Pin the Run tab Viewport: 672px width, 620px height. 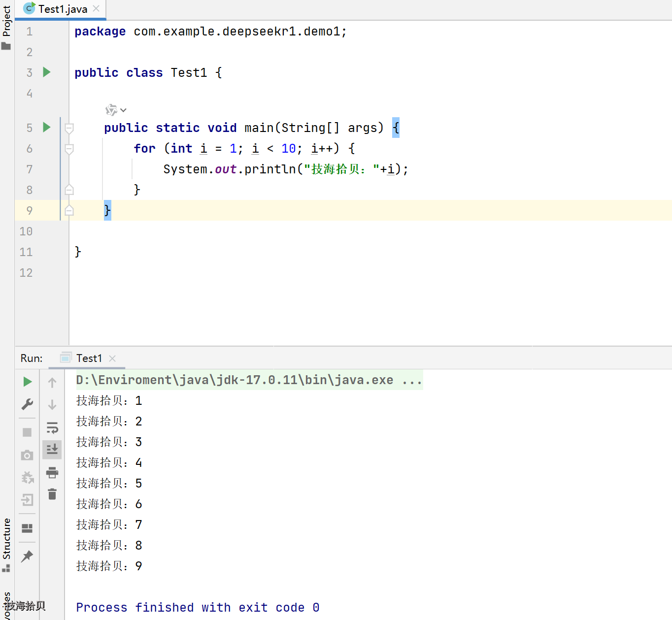click(27, 556)
